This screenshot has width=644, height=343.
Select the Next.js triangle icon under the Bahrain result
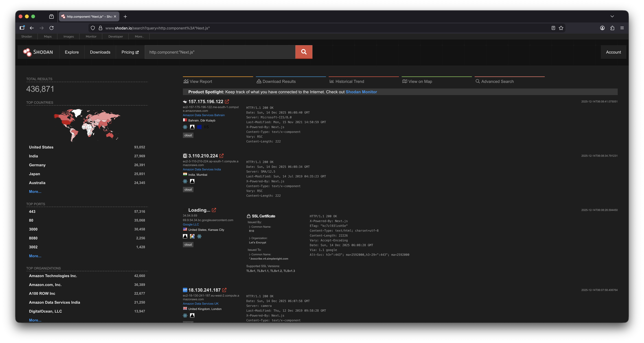192,127
